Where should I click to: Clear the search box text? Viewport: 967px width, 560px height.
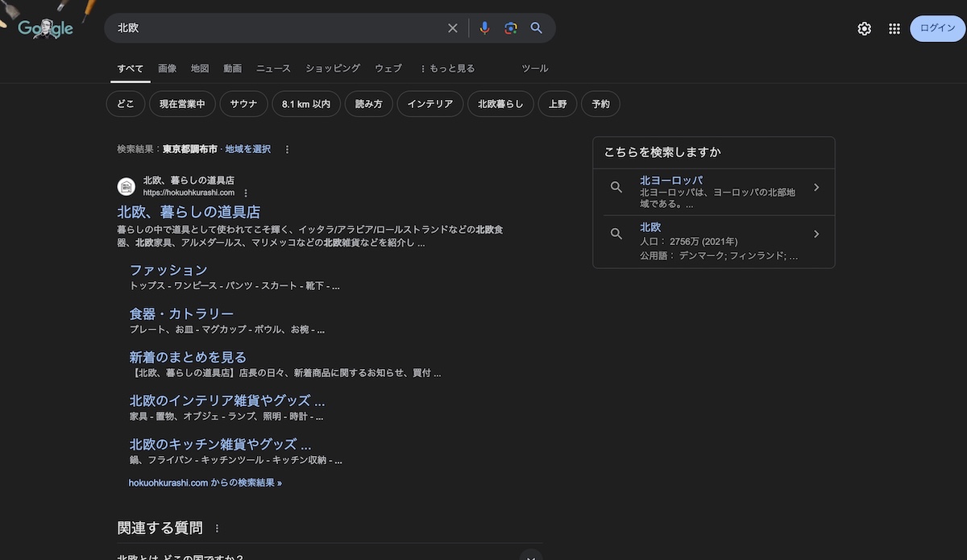[453, 28]
